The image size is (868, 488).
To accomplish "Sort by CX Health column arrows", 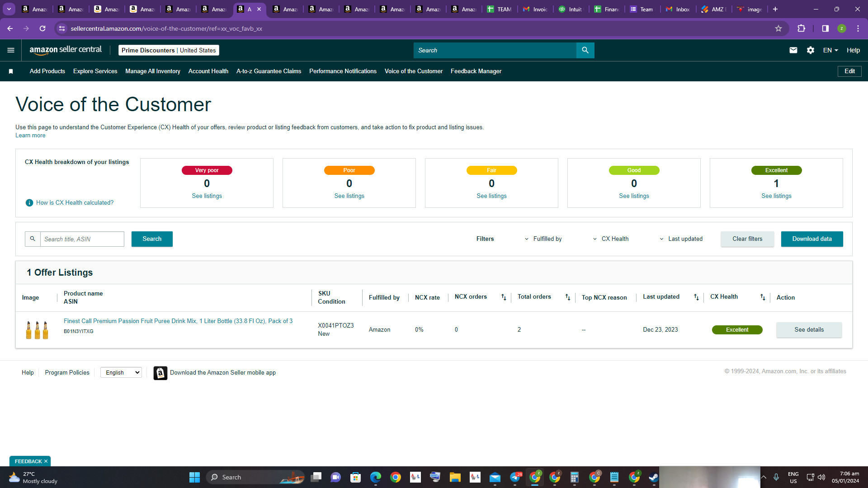I will pos(763,297).
